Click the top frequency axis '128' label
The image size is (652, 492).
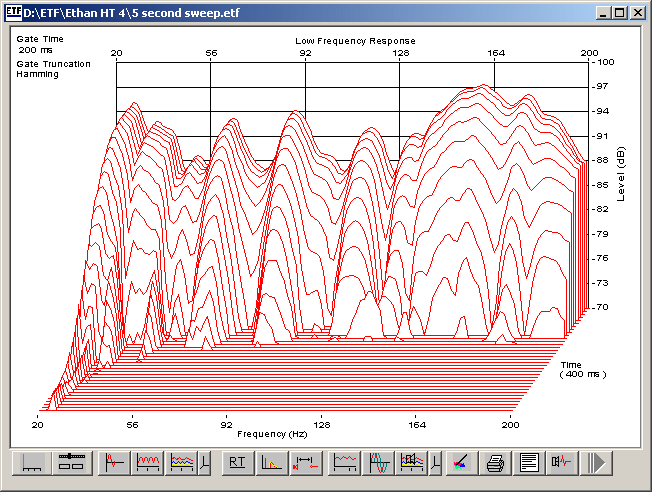(401, 53)
